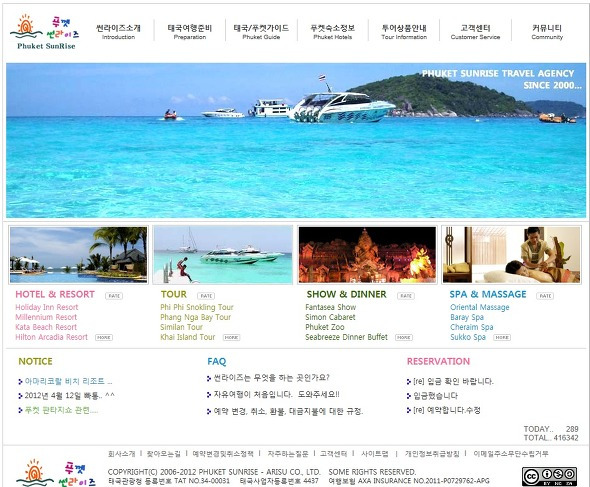Image resolution: width=590 pixels, height=487 pixels.
Task: Open Similan Tour link
Action: (x=181, y=327)
